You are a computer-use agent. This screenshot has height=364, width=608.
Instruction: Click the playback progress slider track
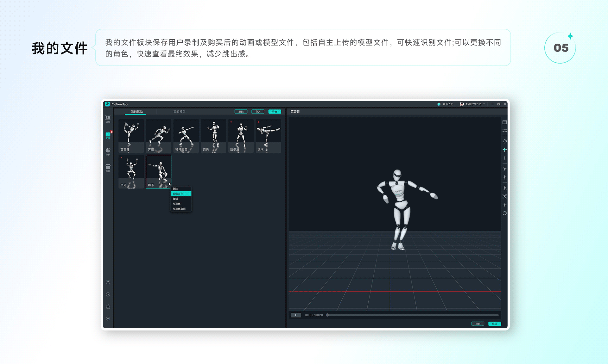tap(412, 315)
